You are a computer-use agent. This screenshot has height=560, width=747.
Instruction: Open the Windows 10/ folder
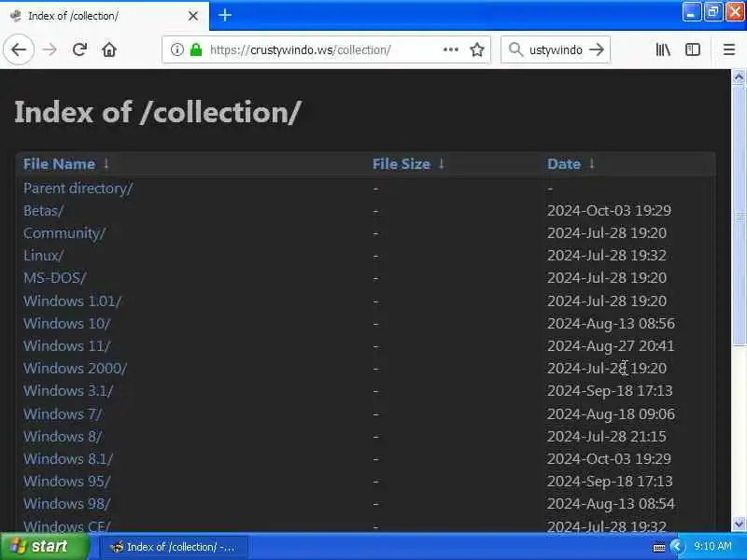coord(66,323)
